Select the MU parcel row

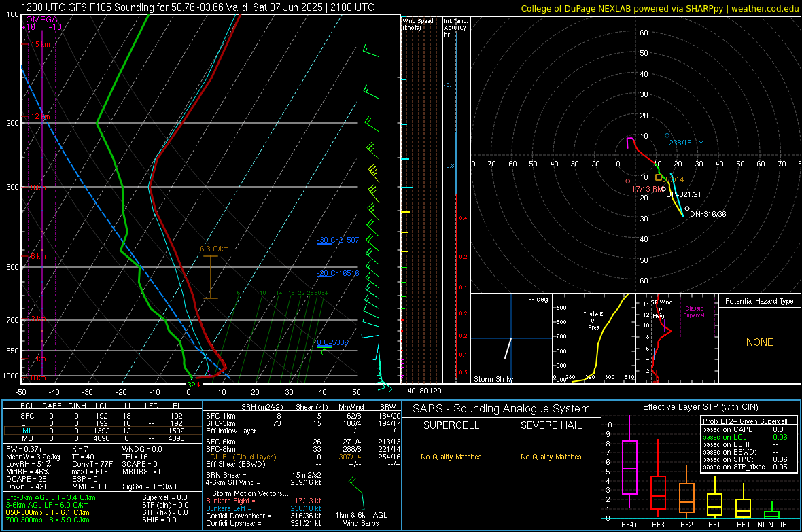point(102,438)
